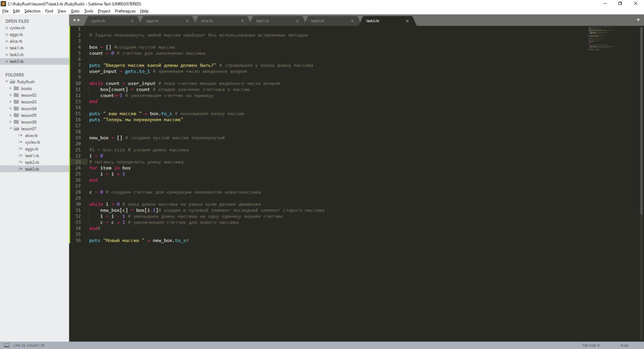Open the File menu

(x=6, y=11)
